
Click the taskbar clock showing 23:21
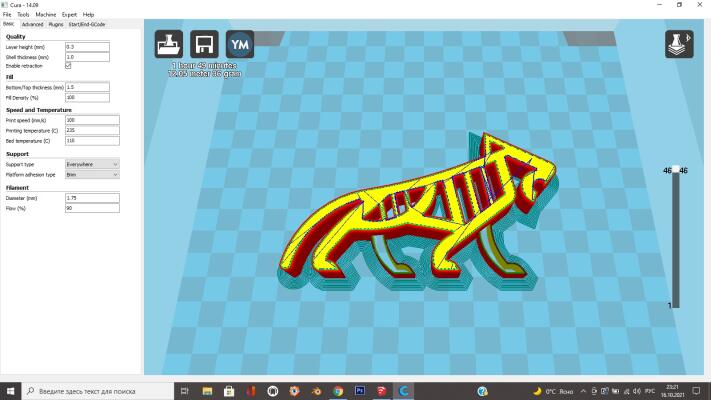coord(672,391)
